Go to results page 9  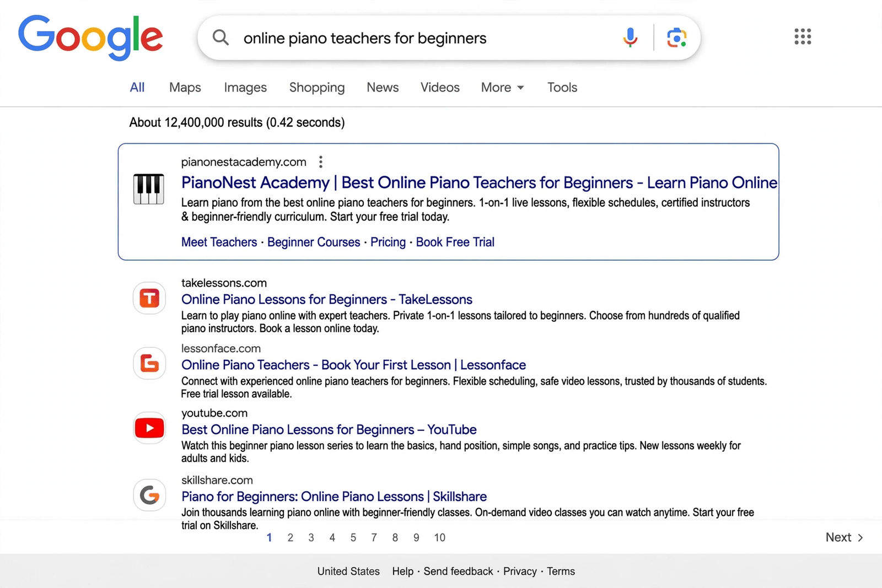coord(416,537)
